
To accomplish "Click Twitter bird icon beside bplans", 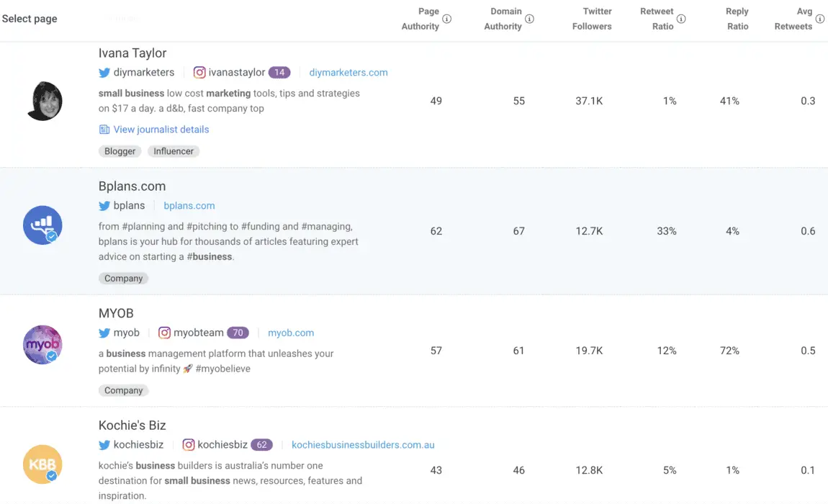I will [104, 205].
